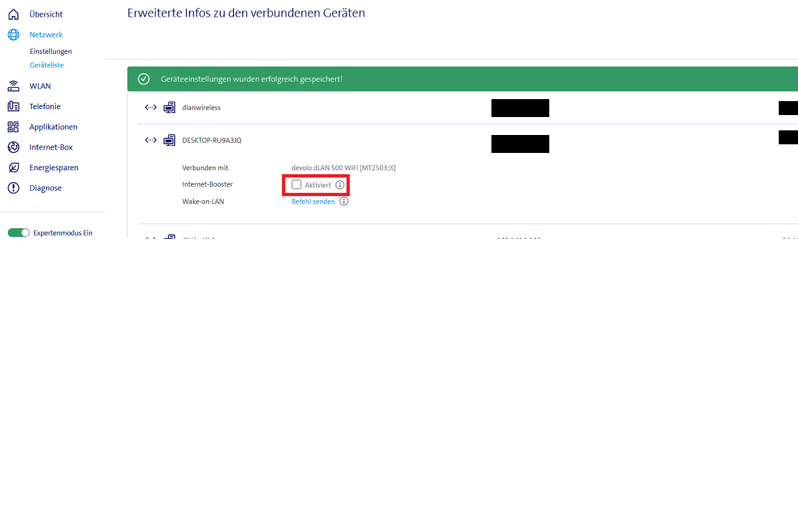The image size is (798, 532).
Task: Click the Internet-Booster label
Action: coord(207,185)
